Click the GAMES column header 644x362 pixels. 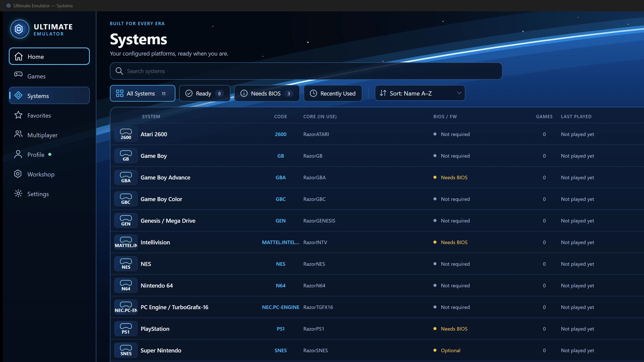coord(544,116)
